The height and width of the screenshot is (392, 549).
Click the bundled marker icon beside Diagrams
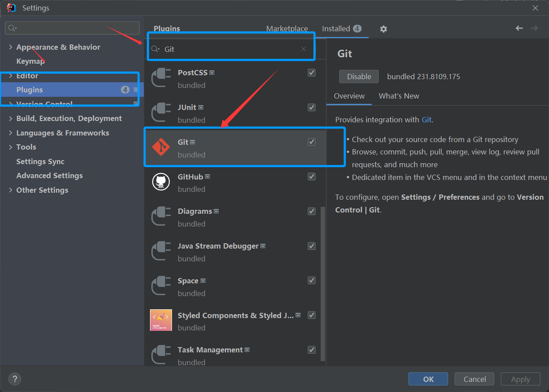(216, 212)
